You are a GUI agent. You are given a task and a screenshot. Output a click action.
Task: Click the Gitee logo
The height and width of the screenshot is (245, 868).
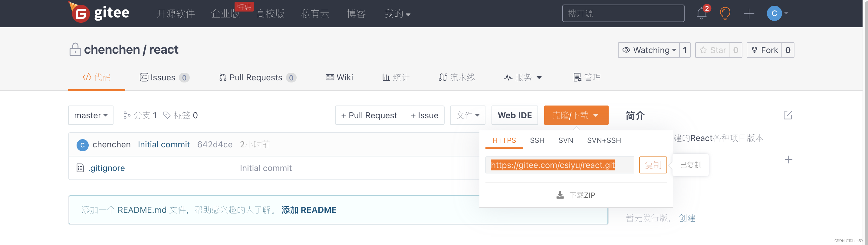click(99, 13)
